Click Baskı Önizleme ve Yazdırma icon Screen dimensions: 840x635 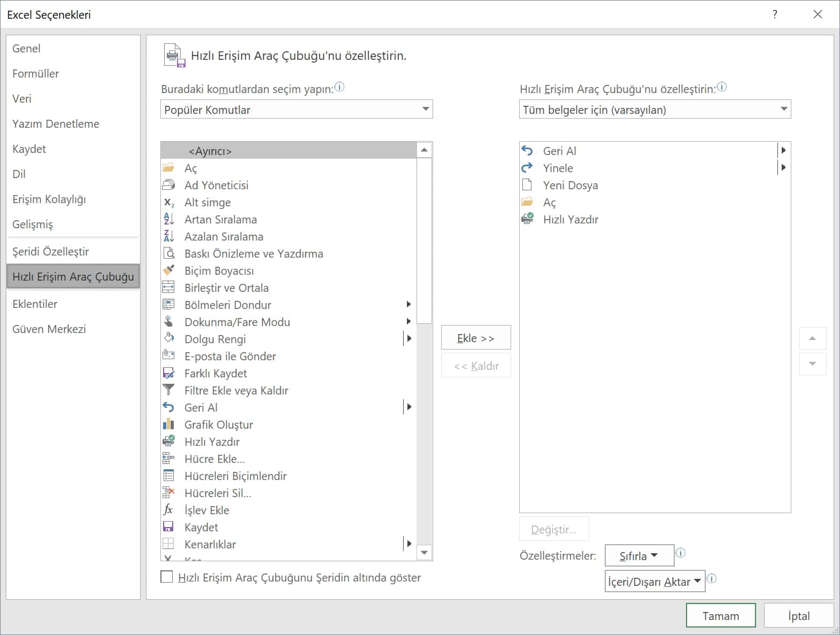click(168, 253)
